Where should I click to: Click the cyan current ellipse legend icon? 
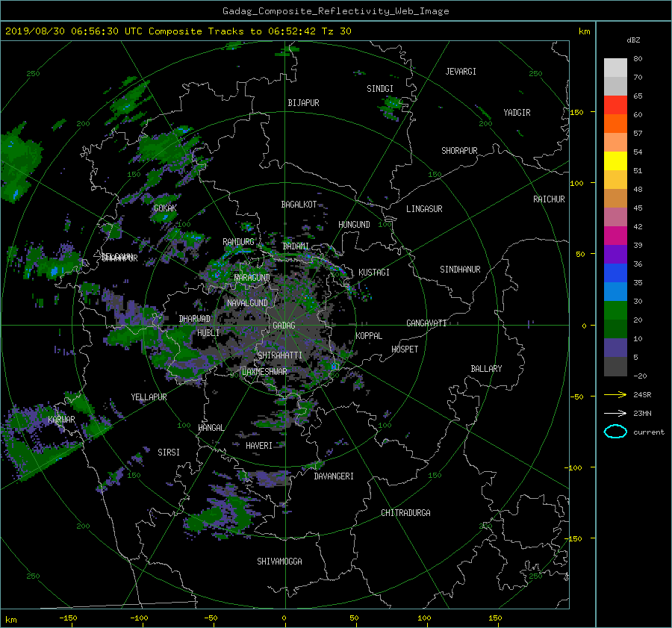click(615, 432)
